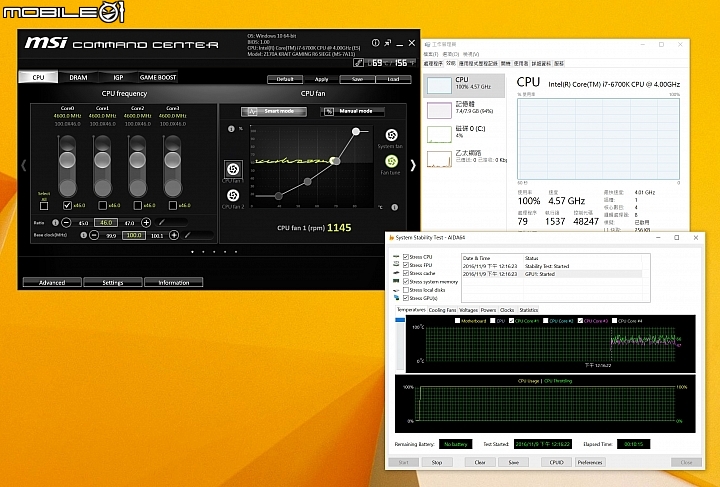Open Information in Command Center
The image size is (720, 487).
coord(174,282)
